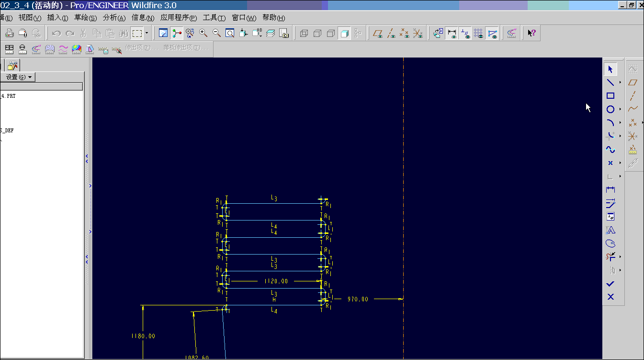Click the Repaint screen icon
The height and width of the screenshot is (360, 644).
(x=164, y=33)
